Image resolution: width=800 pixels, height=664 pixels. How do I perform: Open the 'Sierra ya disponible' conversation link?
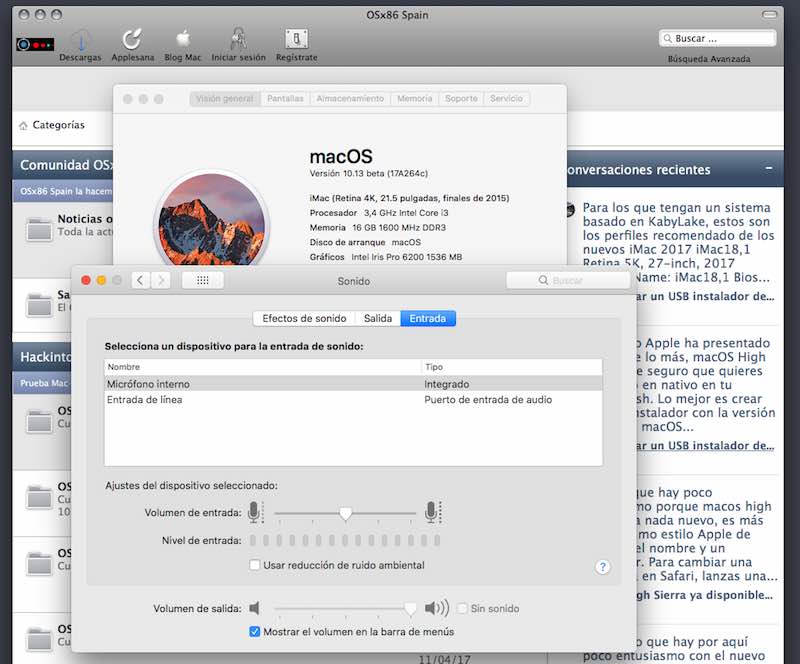[x=704, y=595]
